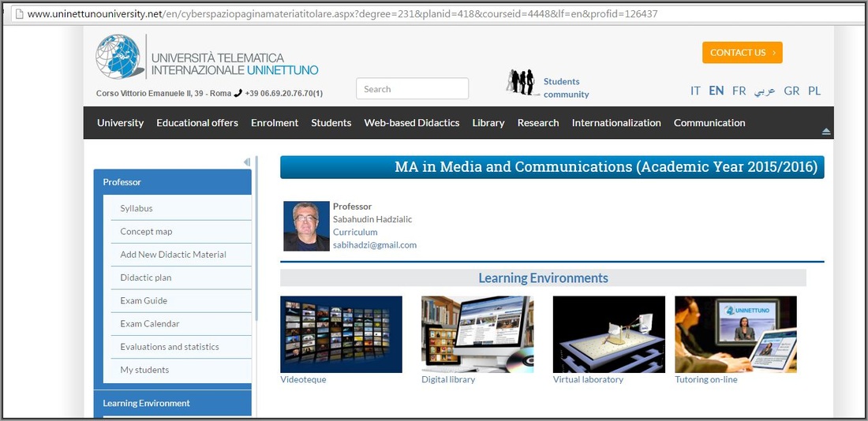Open the Communication menu
Viewport: 868px width, 421px height.
click(x=709, y=123)
